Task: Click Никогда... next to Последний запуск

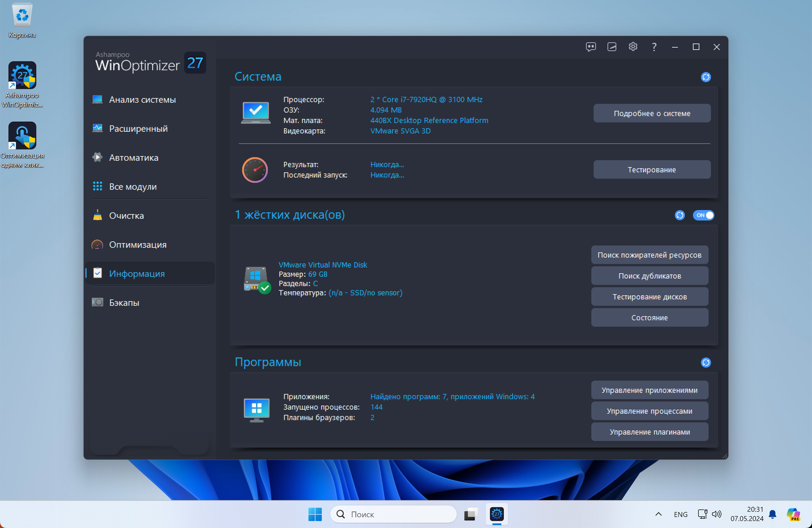Action: 387,175
